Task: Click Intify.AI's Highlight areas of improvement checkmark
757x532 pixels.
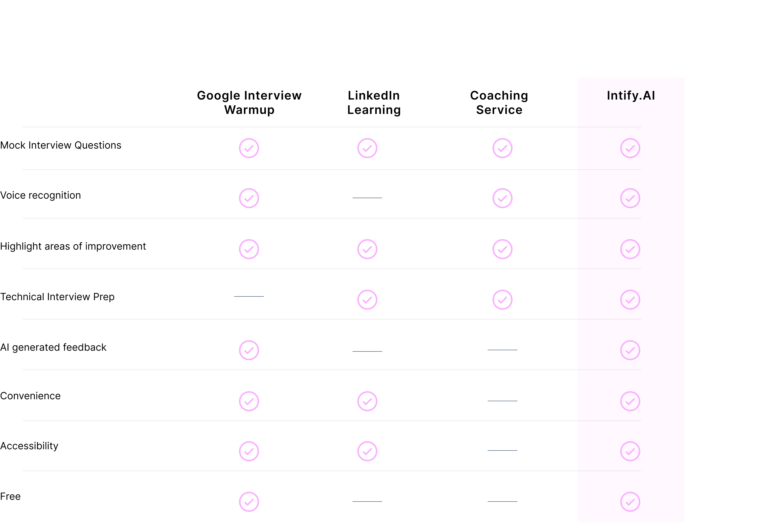Action: (x=630, y=249)
